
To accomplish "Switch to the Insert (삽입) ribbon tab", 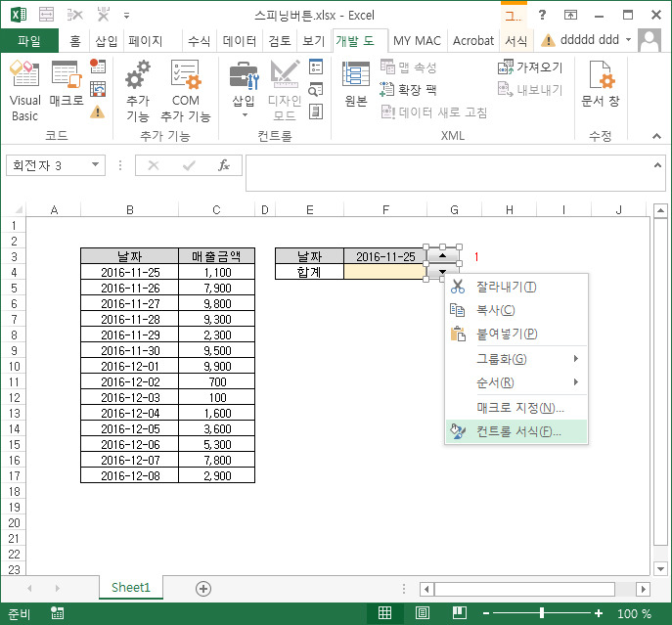I will coord(106,41).
